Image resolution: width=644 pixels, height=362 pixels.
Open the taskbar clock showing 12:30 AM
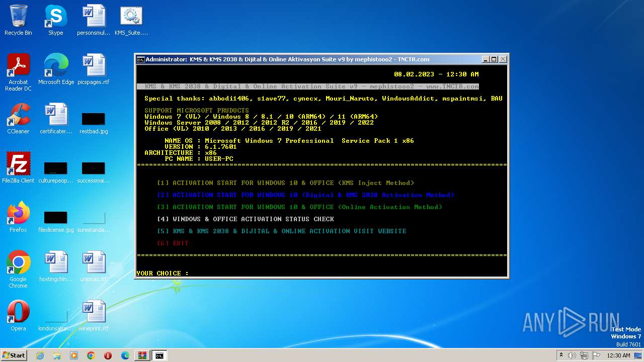coord(618,355)
